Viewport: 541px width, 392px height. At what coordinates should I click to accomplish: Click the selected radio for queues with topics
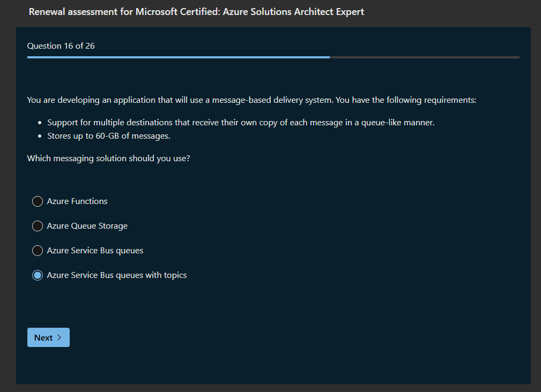38,275
